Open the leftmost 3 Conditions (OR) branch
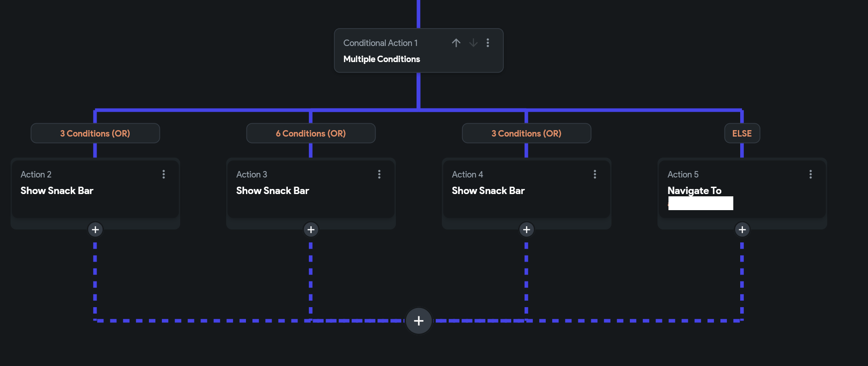This screenshot has height=366, width=868. pyautogui.click(x=95, y=133)
